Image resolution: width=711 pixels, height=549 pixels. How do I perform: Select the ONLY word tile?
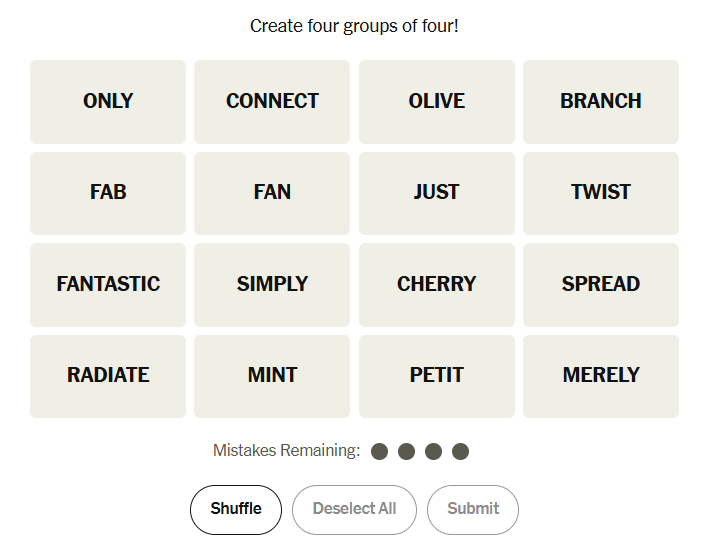(x=108, y=101)
